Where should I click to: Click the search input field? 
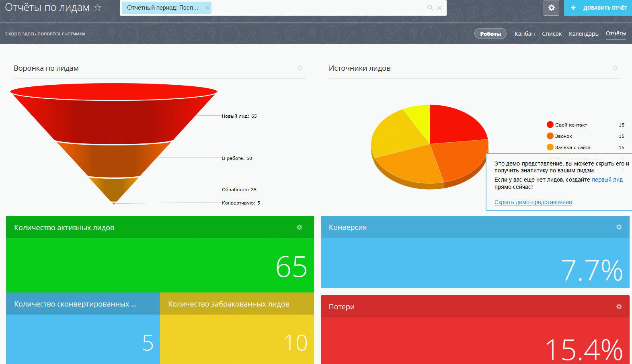[318, 8]
